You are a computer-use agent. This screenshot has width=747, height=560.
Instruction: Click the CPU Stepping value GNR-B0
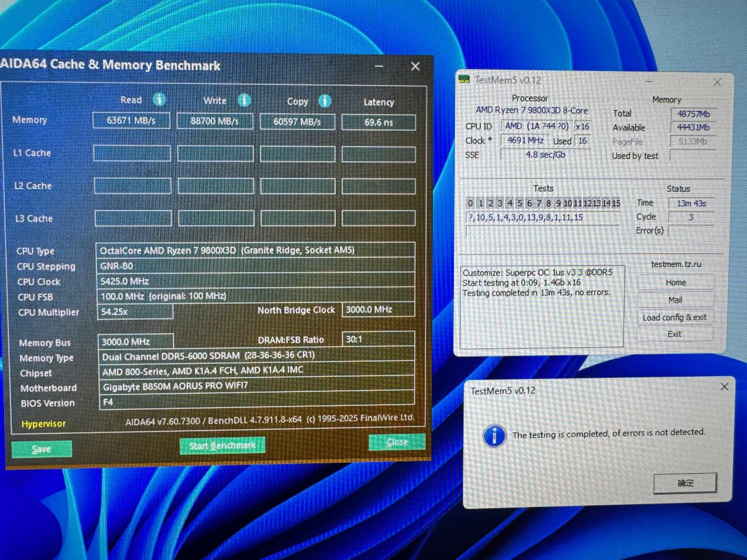(256, 266)
